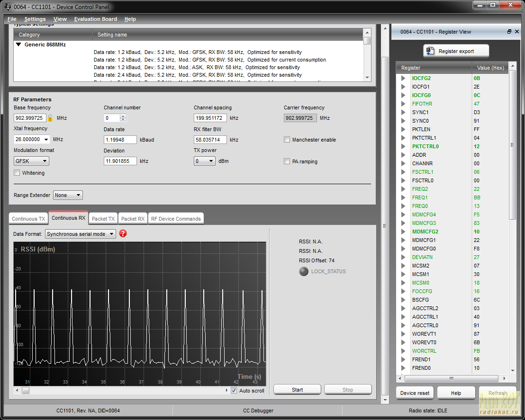The width and height of the screenshot is (525, 420).
Task: Click the Category column header
Action: 53,35
